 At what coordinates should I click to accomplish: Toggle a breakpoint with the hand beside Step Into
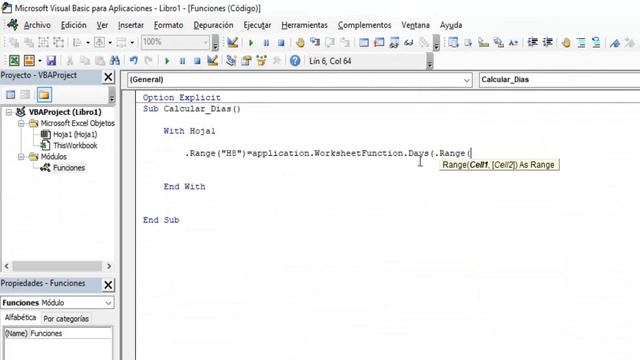click(300, 42)
